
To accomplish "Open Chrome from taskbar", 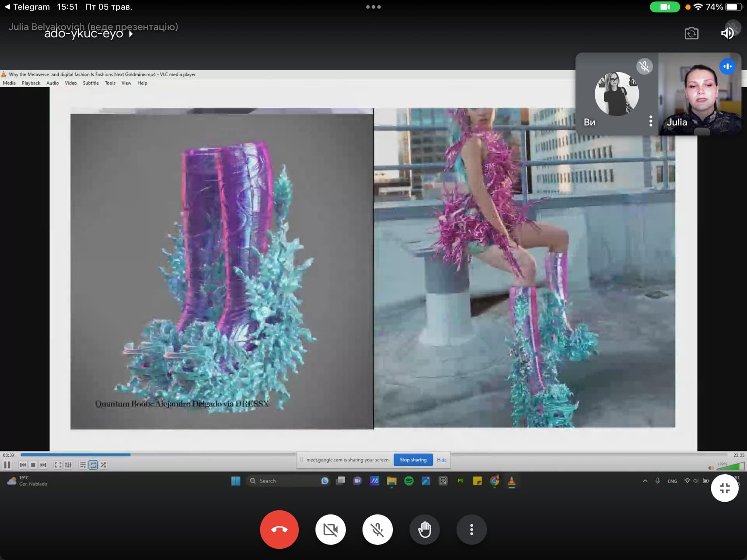I will [495, 481].
